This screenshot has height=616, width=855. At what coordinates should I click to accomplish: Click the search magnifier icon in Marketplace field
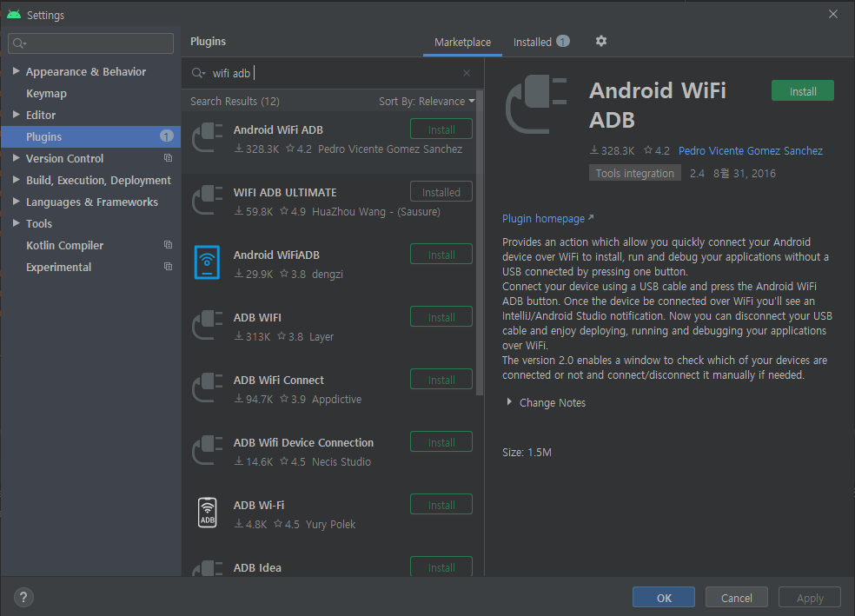tap(198, 73)
